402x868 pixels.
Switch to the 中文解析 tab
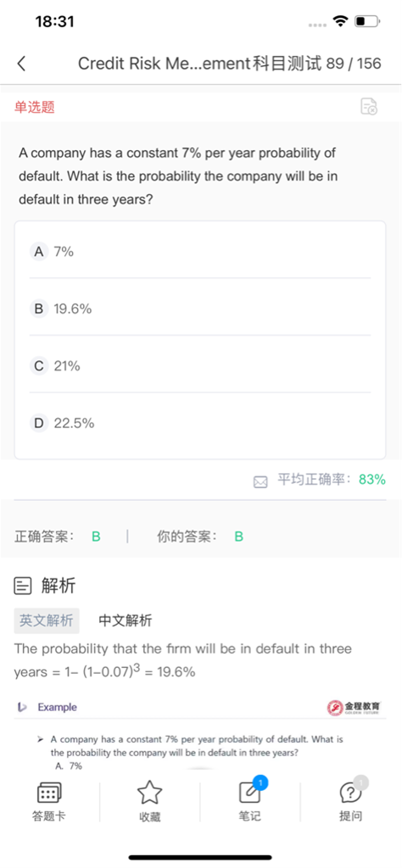(x=126, y=620)
